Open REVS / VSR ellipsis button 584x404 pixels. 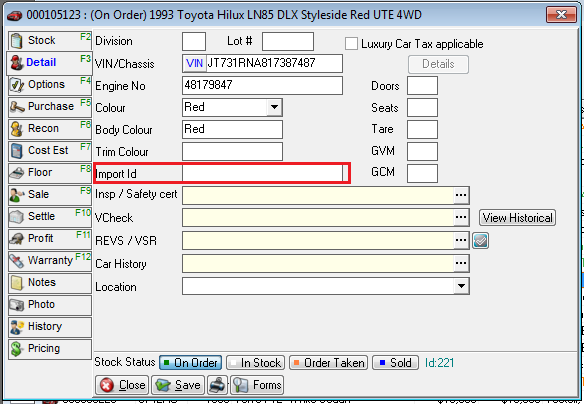point(461,240)
